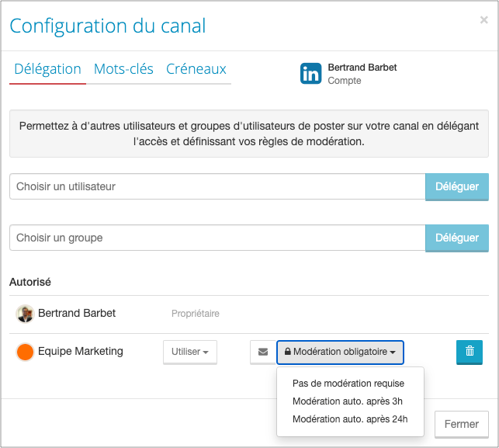Choose Modération auto. après 3h

tap(346, 401)
